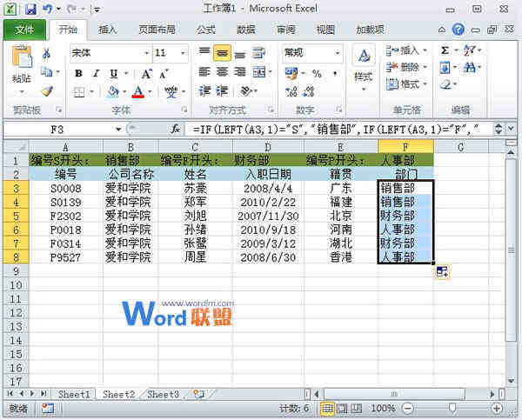Click the Insert (插入) cells button
The width and height of the screenshot is (522, 420).
point(406,51)
